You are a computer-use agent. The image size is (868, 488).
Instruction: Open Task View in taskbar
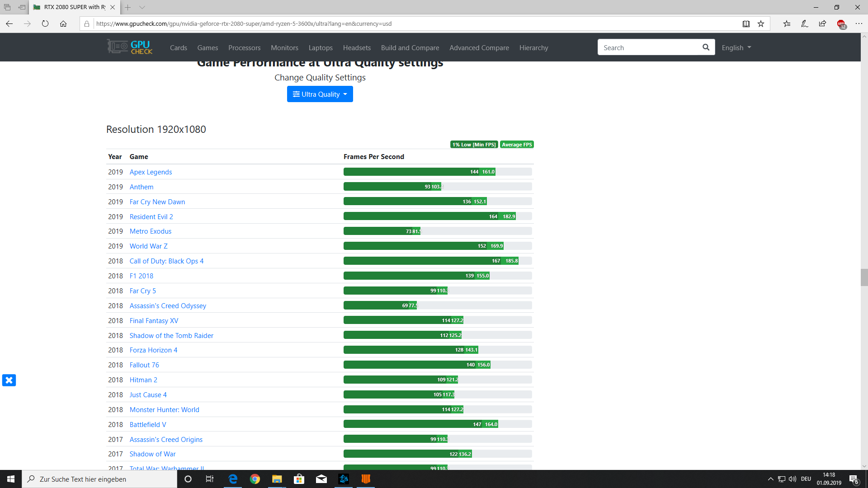pos(210,479)
